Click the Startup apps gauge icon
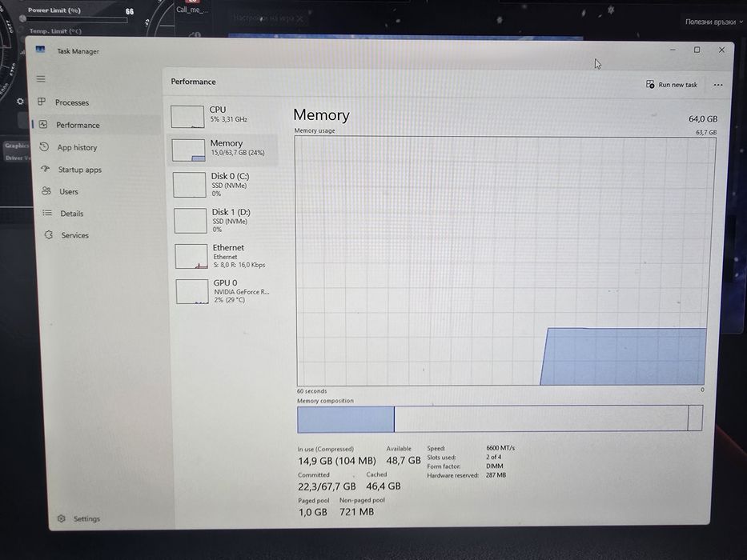The image size is (747, 560). pyautogui.click(x=46, y=169)
